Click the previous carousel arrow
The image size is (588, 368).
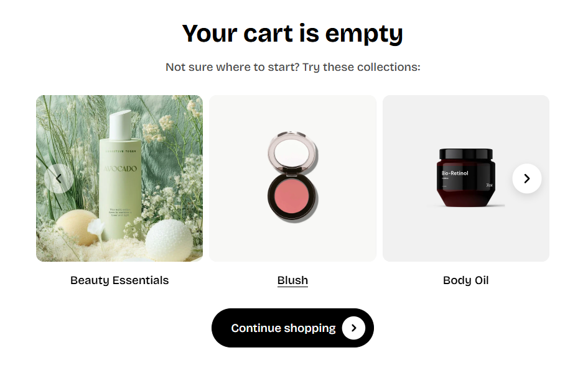pyautogui.click(x=59, y=178)
